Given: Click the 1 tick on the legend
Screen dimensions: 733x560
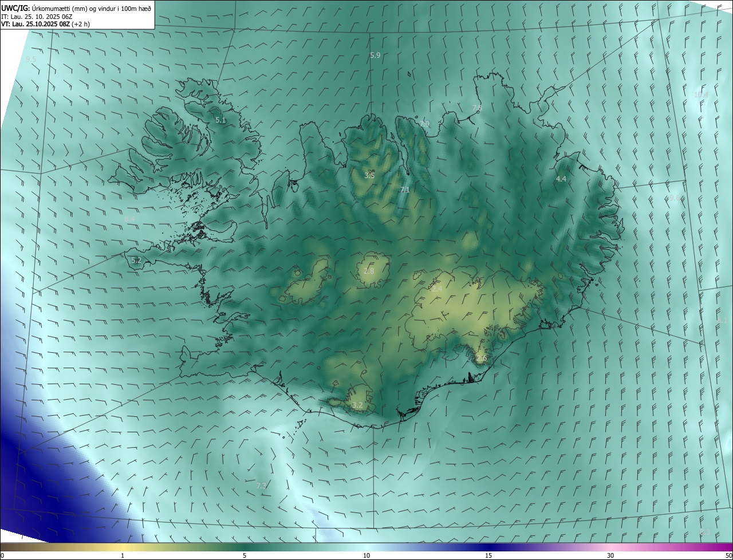Looking at the screenshot, I should tap(123, 555).
